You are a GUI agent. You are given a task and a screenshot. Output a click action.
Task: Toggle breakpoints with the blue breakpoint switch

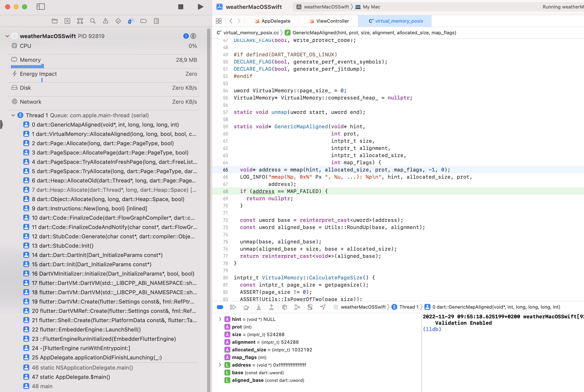click(x=220, y=307)
